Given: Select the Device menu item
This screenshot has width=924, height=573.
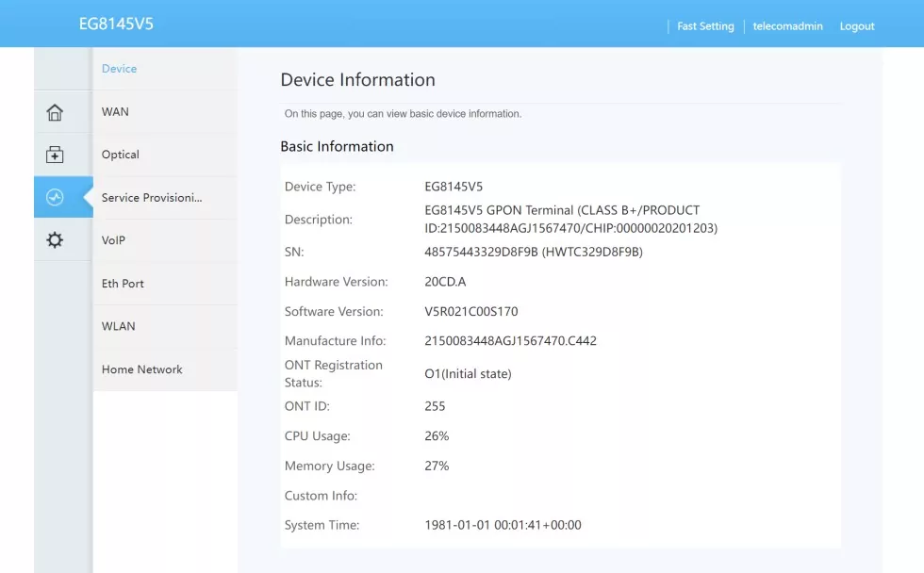Looking at the screenshot, I should (119, 69).
